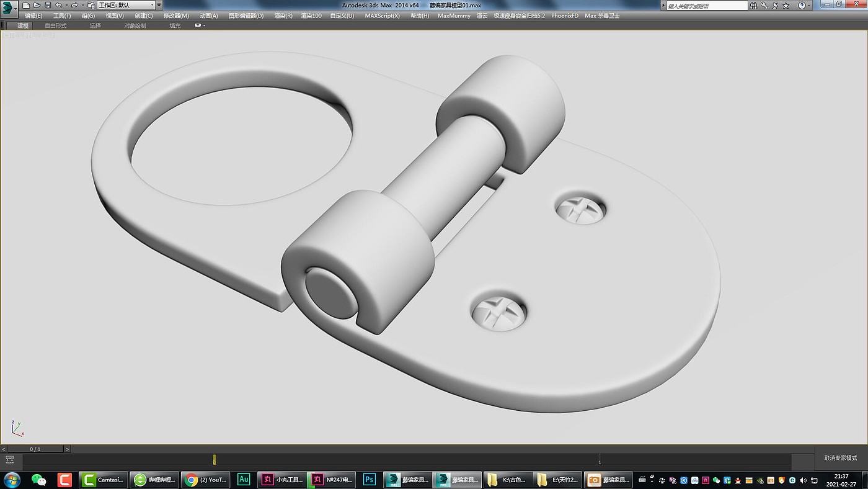Click the next frame arrow on time slider
Screen dimensions: 868x489
point(67,449)
